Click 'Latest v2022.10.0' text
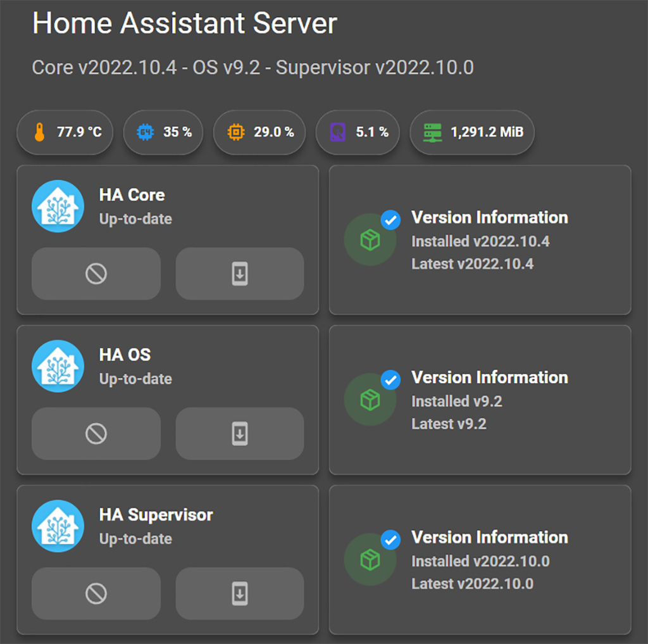Image resolution: width=648 pixels, height=644 pixels. tap(472, 584)
